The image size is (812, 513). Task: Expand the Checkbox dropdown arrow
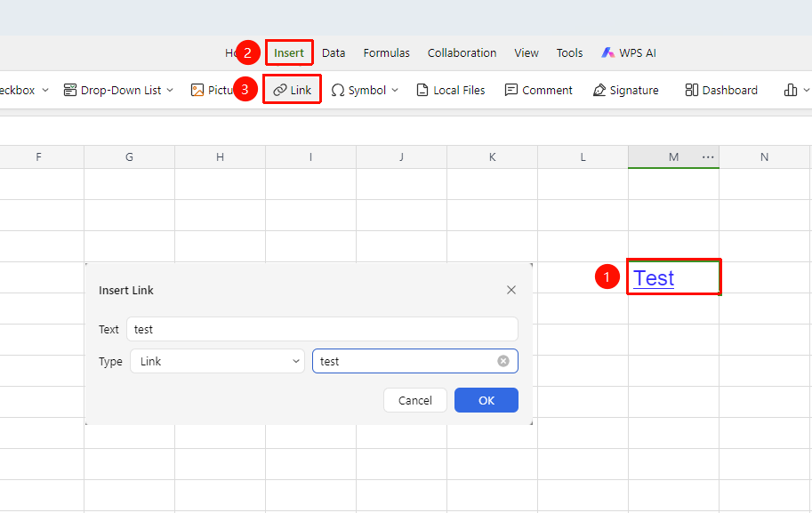click(x=45, y=90)
